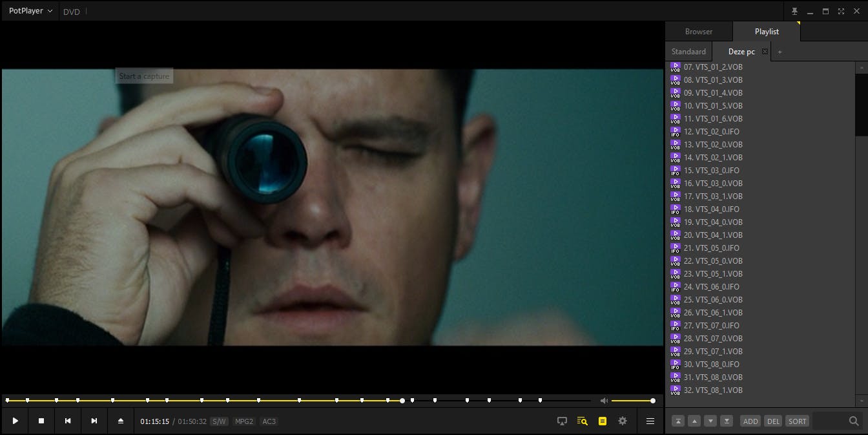
Task: Select the Standaard playlist tab
Action: [x=688, y=52]
